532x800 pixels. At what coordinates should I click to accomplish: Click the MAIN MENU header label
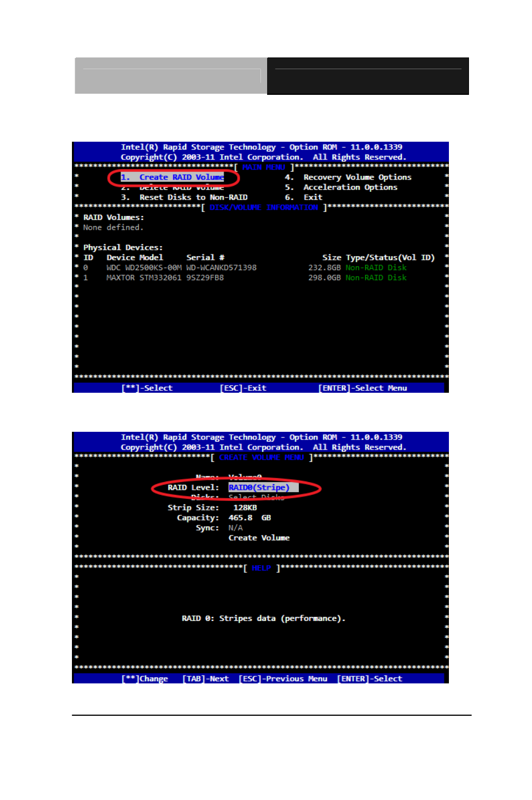coord(264,167)
